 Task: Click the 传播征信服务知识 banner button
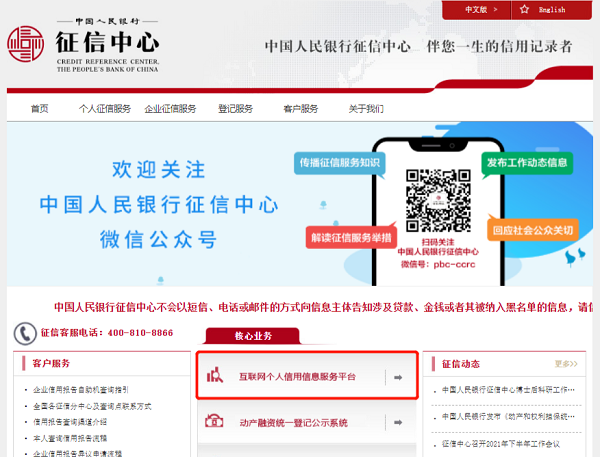[340, 162]
